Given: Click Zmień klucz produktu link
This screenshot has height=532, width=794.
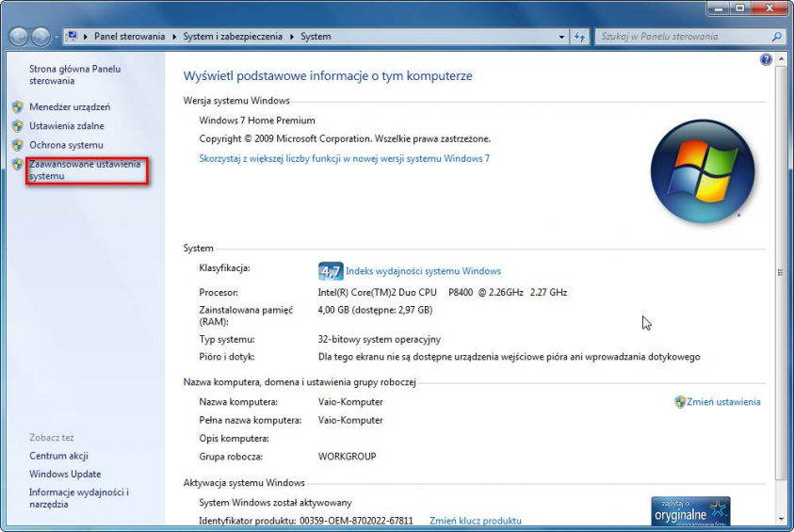Looking at the screenshot, I should 475,521.
